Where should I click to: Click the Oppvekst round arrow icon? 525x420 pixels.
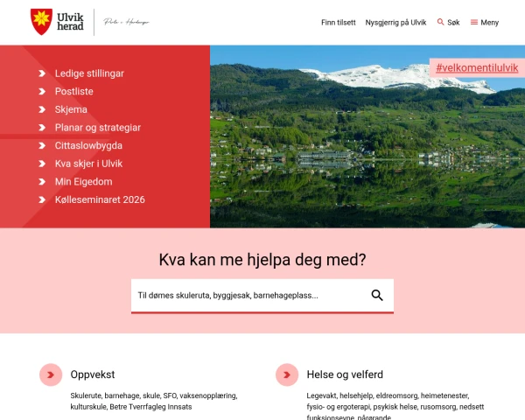[x=51, y=374]
